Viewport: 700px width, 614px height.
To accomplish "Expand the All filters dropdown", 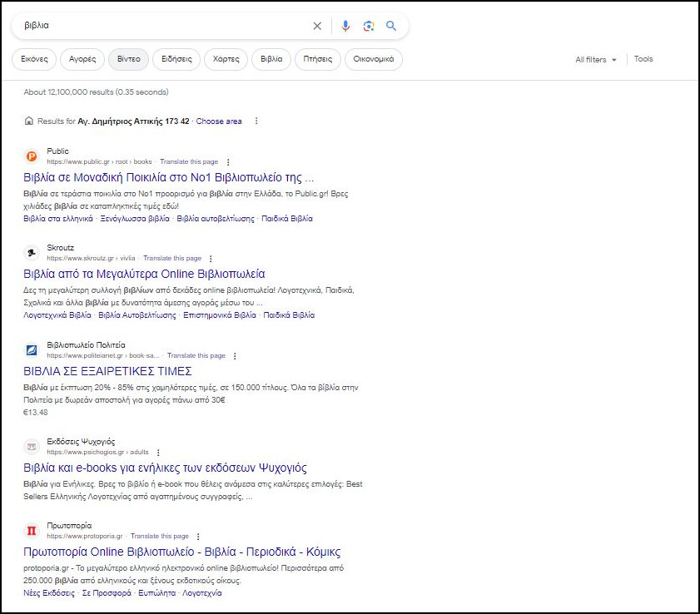I will coord(596,59).
